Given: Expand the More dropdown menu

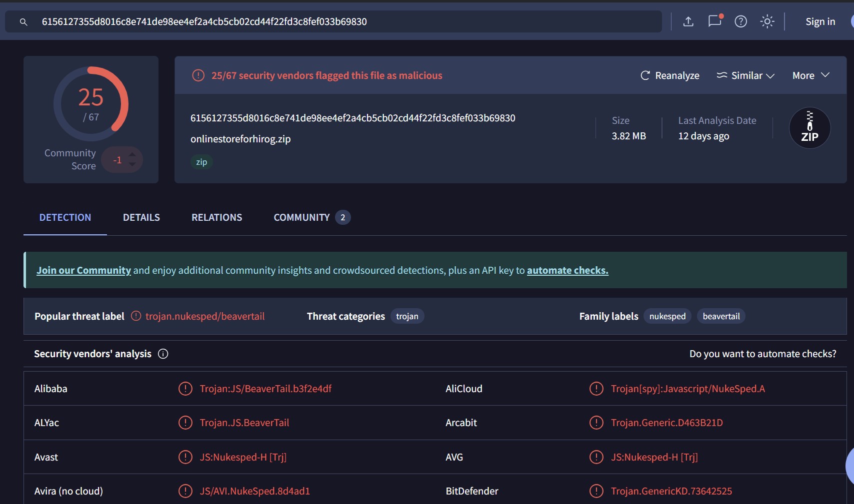Looking at the screenshot, I should [x=811, y=75].
